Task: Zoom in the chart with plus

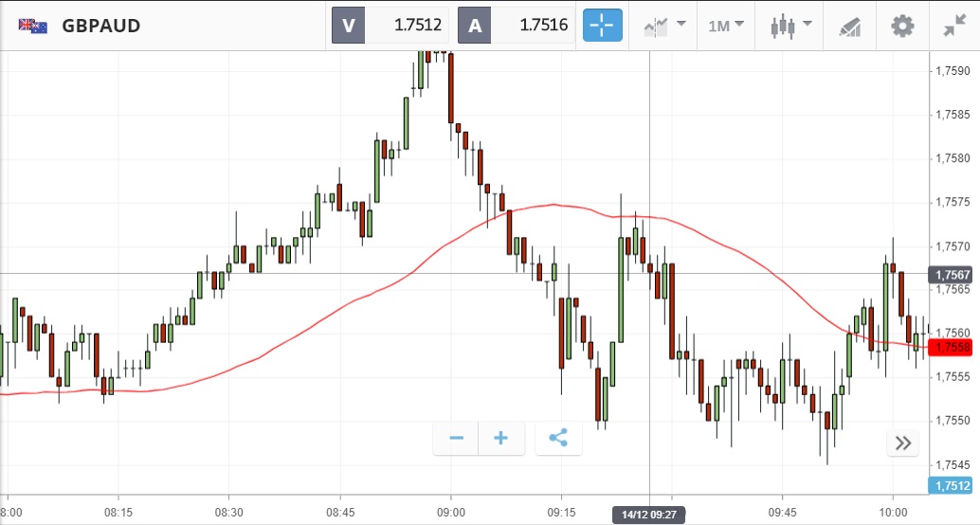Action: pyautogui.click(x=501, y=438)
